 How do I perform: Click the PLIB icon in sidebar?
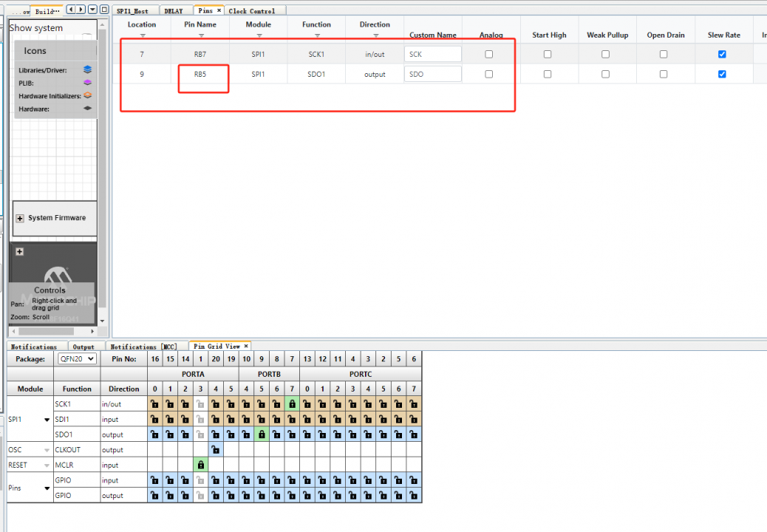click(86, 83)
